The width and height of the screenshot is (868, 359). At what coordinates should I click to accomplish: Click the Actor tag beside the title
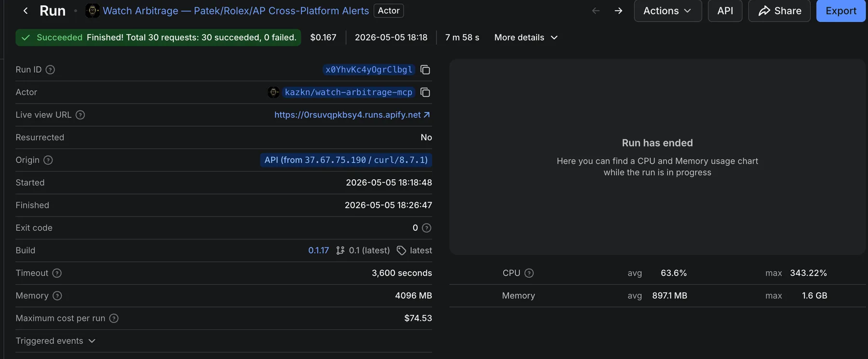(x=389, y=11)
